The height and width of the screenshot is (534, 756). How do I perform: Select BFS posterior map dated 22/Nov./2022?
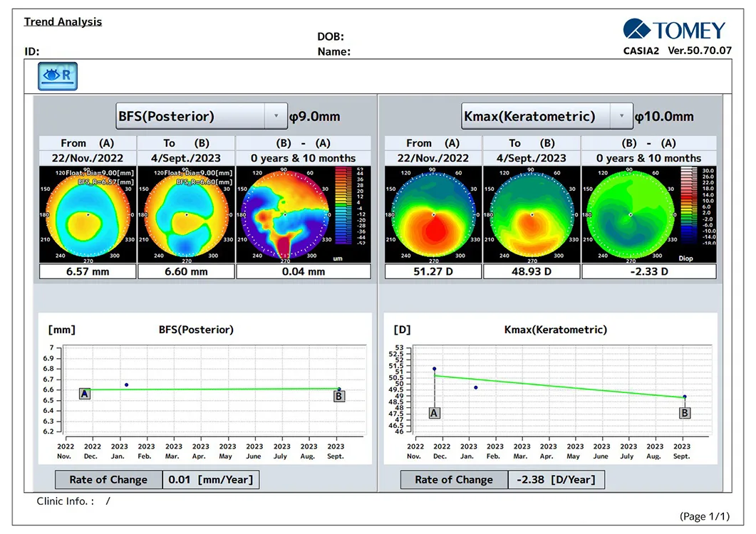88,214
